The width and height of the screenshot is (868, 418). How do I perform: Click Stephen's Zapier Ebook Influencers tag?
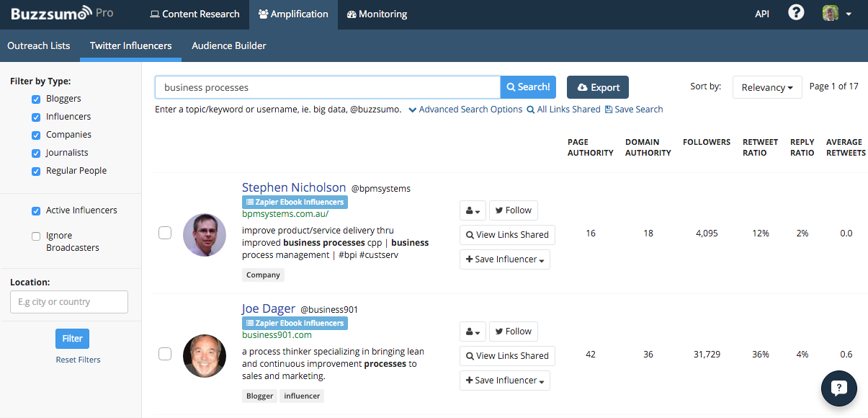tap(295, 203)
